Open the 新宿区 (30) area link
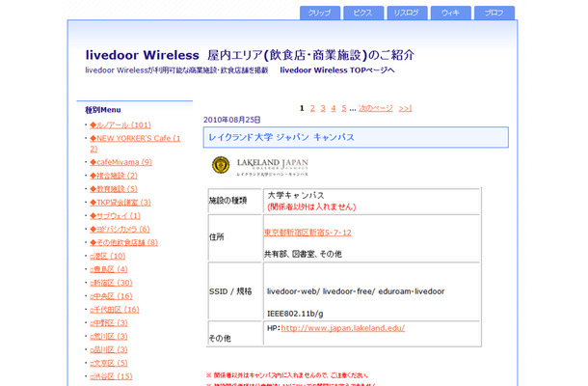This screenshot has width=588, height=386. (x=111, y=283)
